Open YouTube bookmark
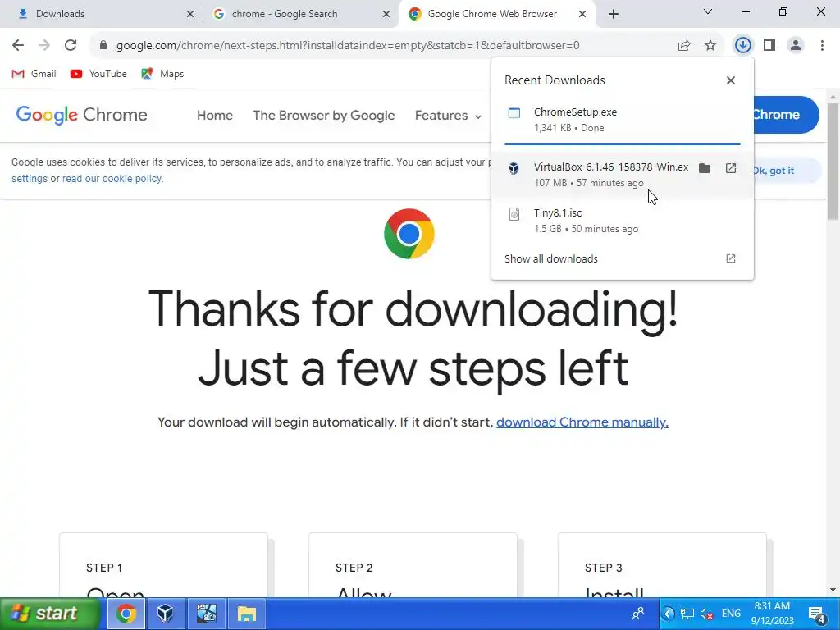Viewport: 840px width, 630px height. [98, 74]
